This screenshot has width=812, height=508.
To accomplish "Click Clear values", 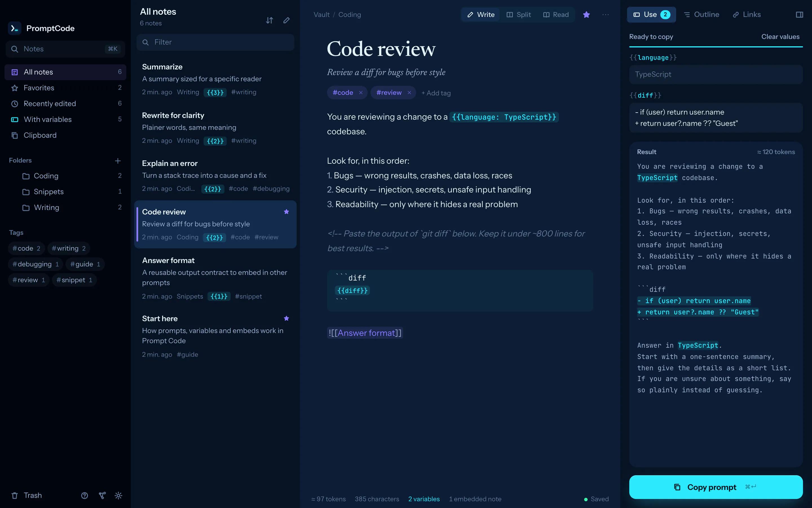I will point(780,37).
